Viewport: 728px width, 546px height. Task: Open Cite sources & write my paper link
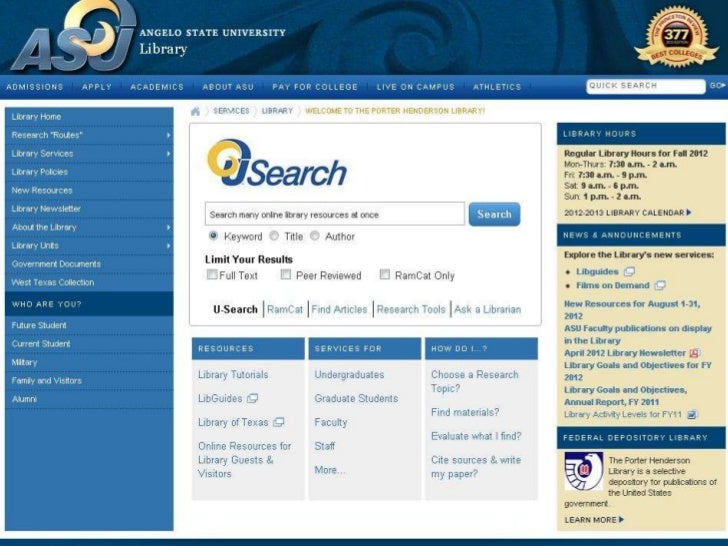coord(476,467)
